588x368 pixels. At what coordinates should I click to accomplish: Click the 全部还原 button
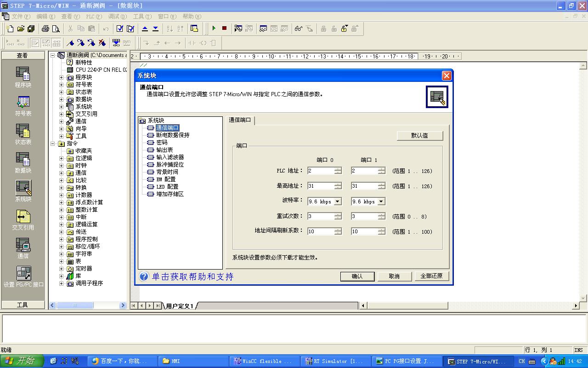[431, 276]
